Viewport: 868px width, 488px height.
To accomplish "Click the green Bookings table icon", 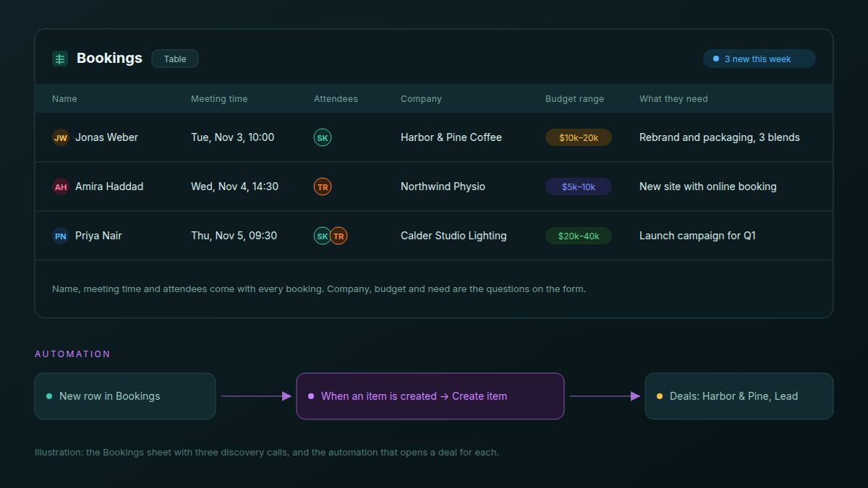I will 60,59.
